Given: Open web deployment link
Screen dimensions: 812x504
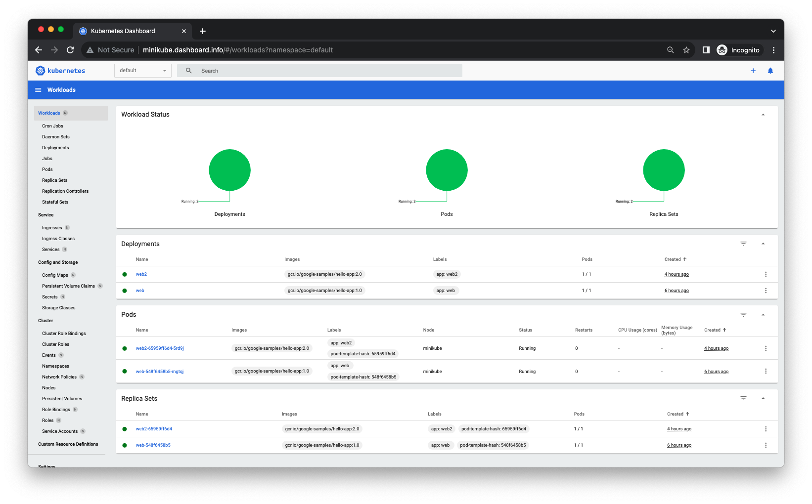Looking at the screenshot, I should (140, 291).
